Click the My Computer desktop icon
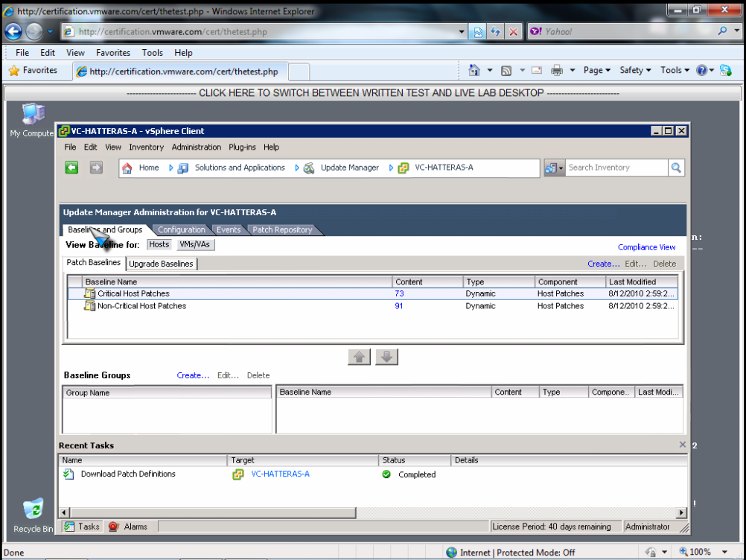 (x=34, y=115)
